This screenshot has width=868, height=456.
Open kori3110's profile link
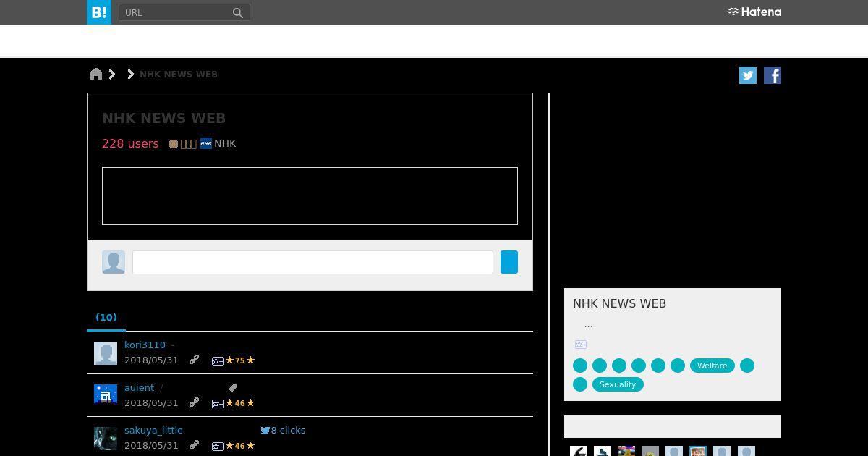pos(145,345)
